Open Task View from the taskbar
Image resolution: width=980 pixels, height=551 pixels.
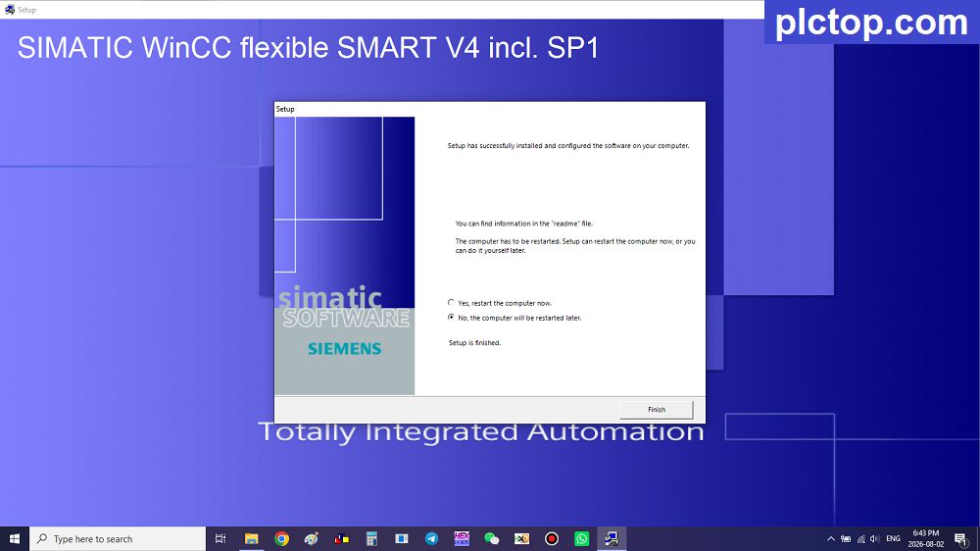pos(220,538)
